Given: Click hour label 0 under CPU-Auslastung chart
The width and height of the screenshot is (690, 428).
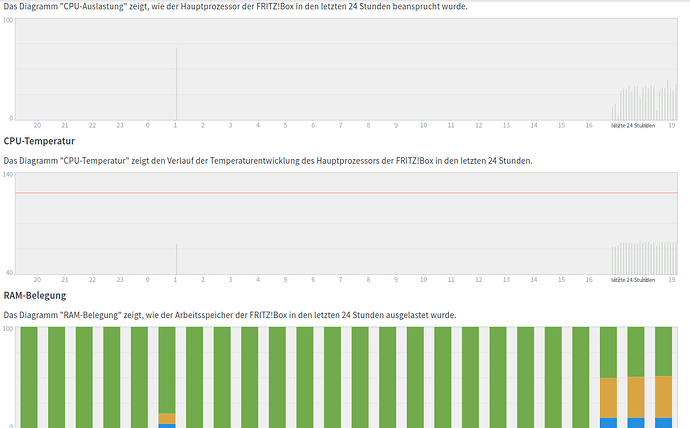Looking at the screenshot, I should tap(147, 125).
